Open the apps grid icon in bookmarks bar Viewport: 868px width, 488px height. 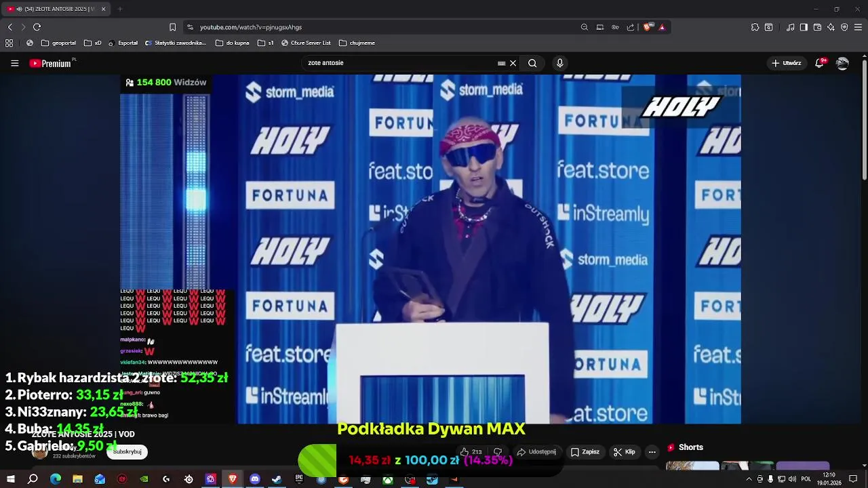click(9, 43)
